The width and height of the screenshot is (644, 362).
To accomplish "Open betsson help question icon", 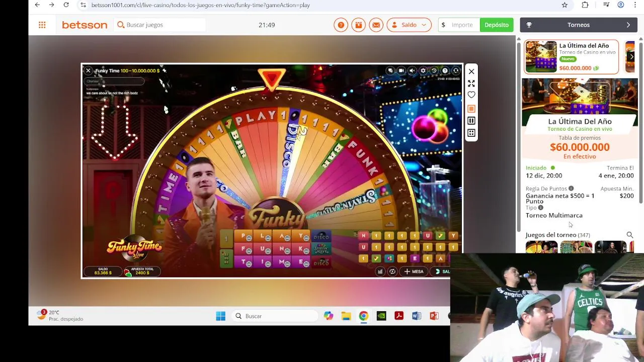I will click(341, 25).
